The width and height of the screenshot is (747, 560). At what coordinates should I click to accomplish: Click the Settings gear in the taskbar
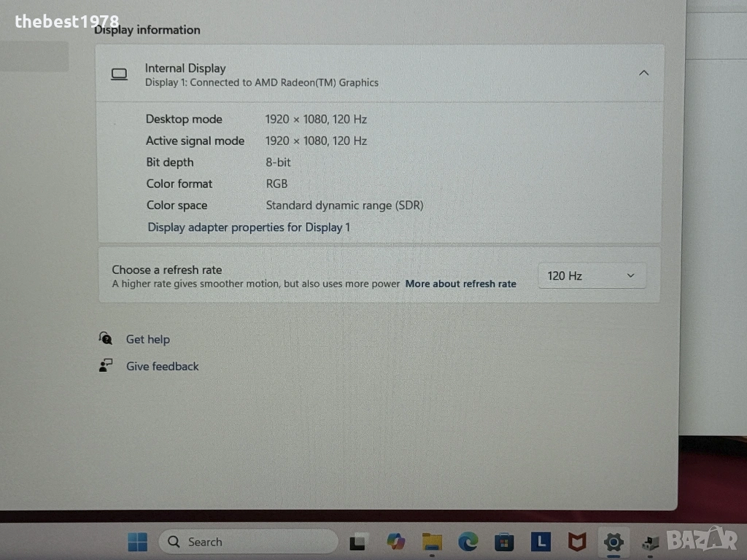coord(614,542)
